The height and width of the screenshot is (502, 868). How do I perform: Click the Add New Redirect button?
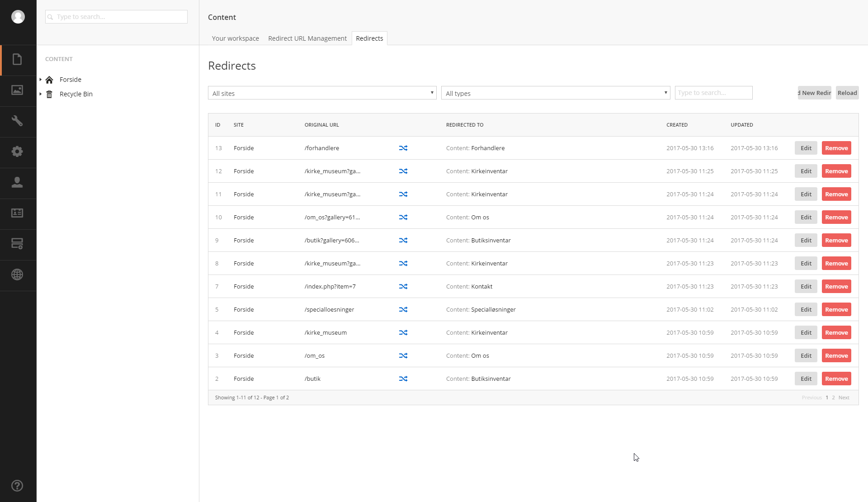[815, 93]
